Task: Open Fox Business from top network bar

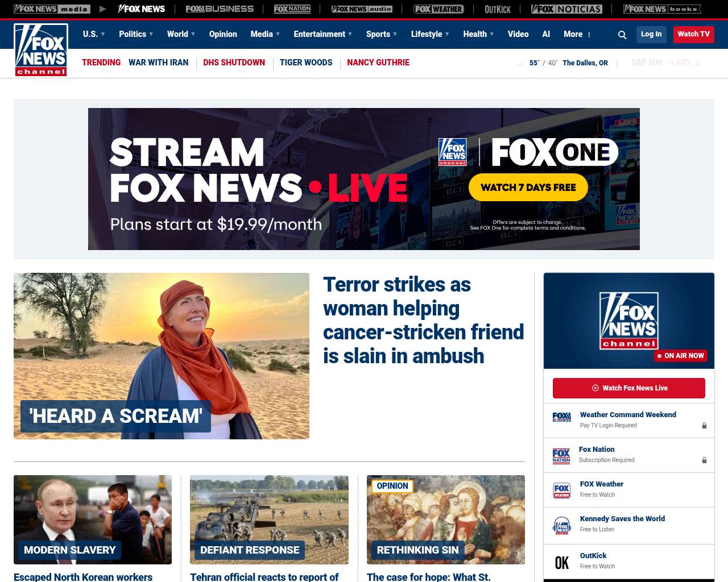Action: tap(220, 9)
